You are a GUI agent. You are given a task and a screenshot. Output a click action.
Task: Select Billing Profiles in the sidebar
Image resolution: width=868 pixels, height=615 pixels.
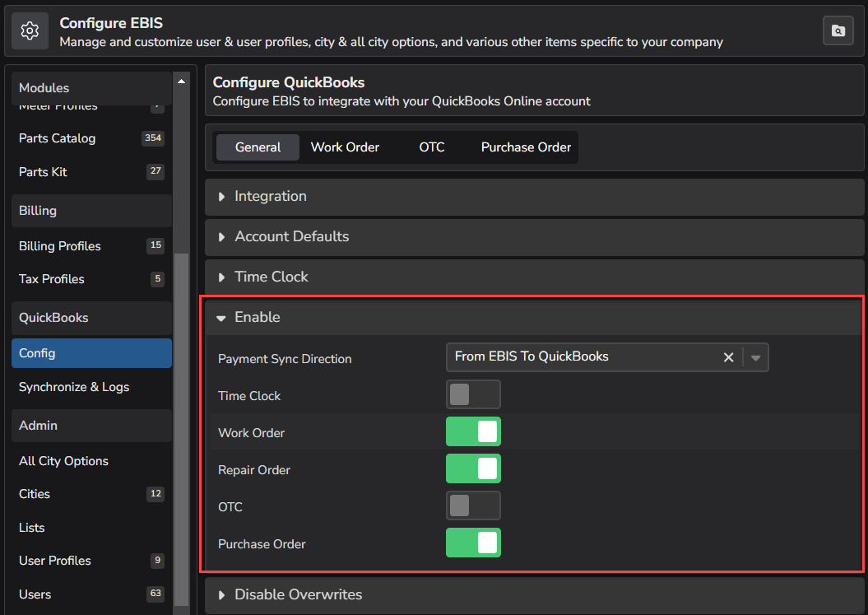coord(59,245)
